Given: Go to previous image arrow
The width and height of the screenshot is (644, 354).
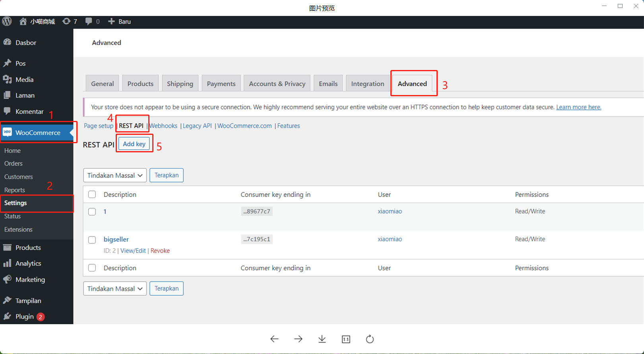Looking at the screenshot, I should pyautogui.click(x=274, y=339).
